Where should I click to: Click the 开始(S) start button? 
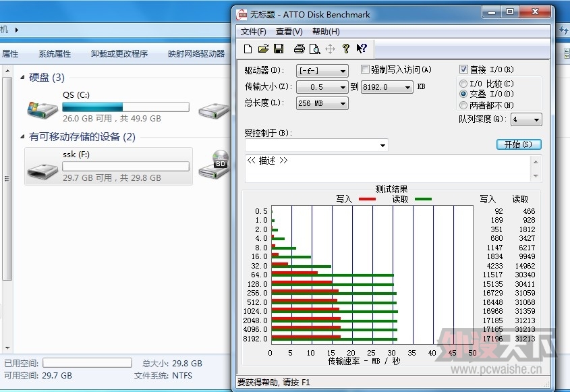click(x=519, y=144)
